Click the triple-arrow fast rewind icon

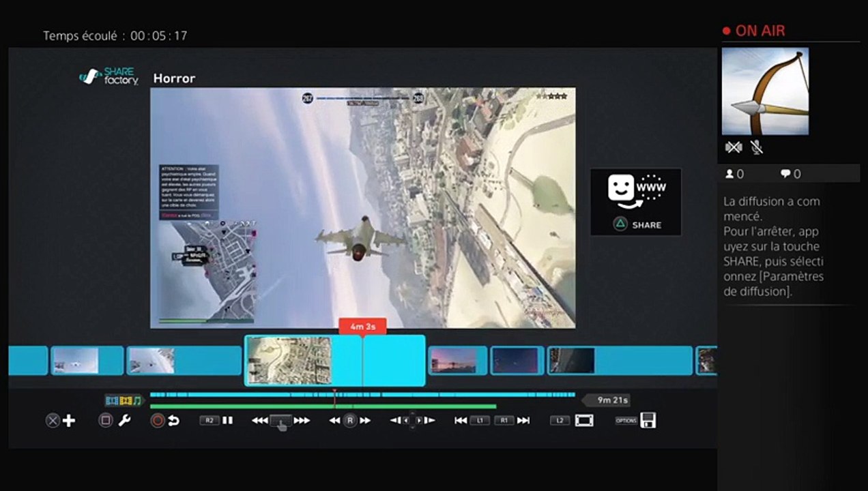(x=259, y=421)
